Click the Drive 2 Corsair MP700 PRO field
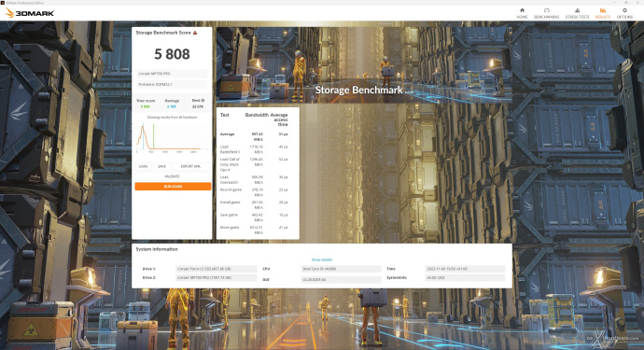Image resolution: width=644 pixels, height=350 pixels. [x=216, y=278]
